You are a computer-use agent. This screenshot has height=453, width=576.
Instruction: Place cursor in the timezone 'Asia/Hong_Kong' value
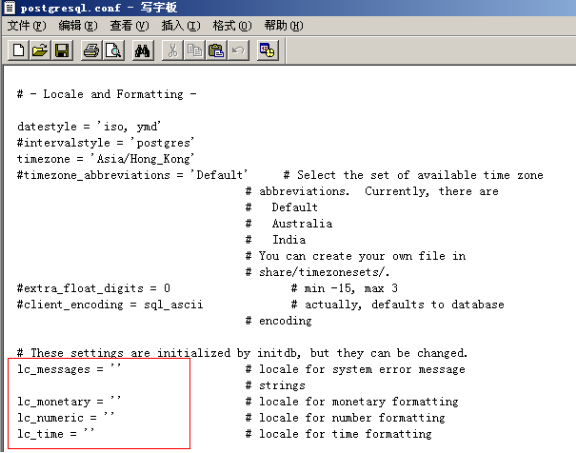tap(142, 159)
